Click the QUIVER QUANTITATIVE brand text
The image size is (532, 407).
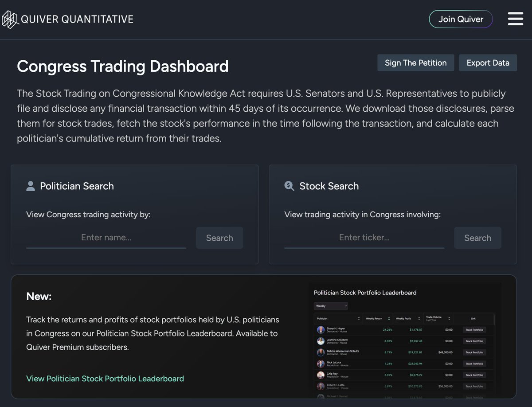77,19
